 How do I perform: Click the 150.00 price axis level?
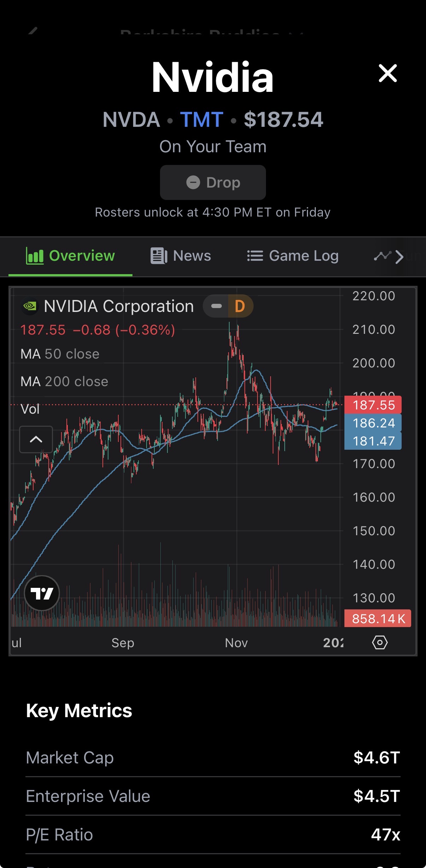(374, 531)
